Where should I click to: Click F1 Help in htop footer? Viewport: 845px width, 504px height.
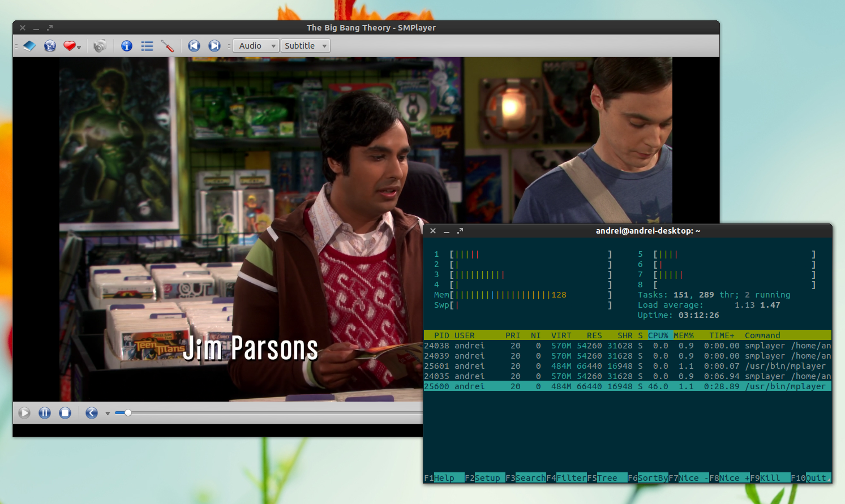(x=444, y=478)
